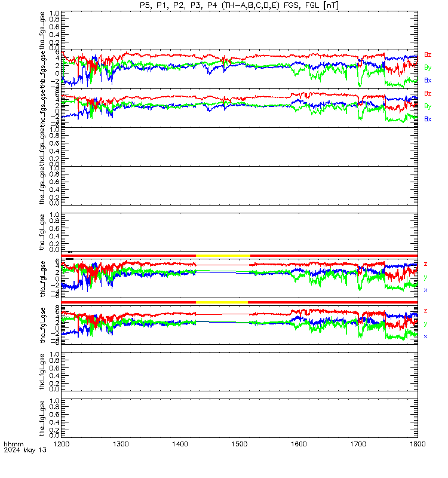
Task: Select blue Bx legend of thc_fgs_gse panel
Action: tap(428, 119)
